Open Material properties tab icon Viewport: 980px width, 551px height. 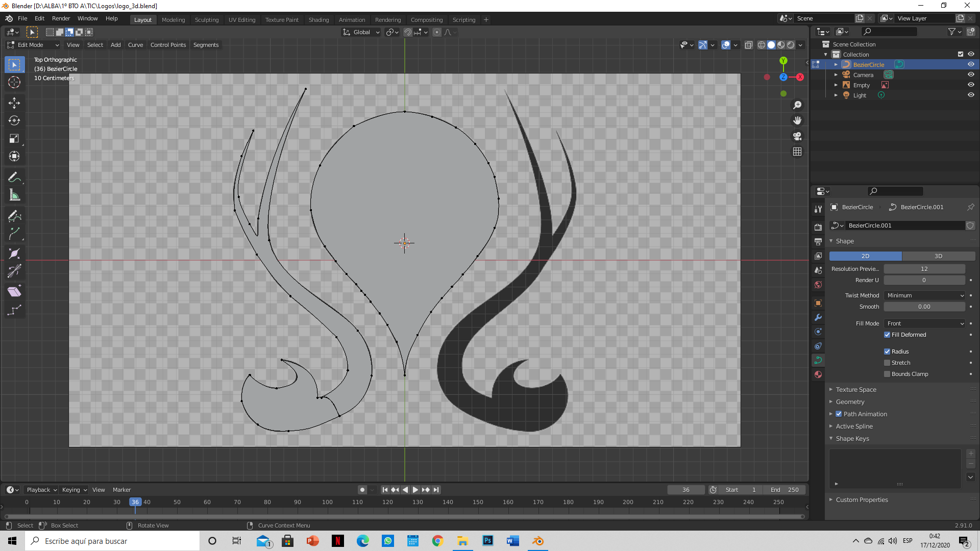tap(818, 374)
